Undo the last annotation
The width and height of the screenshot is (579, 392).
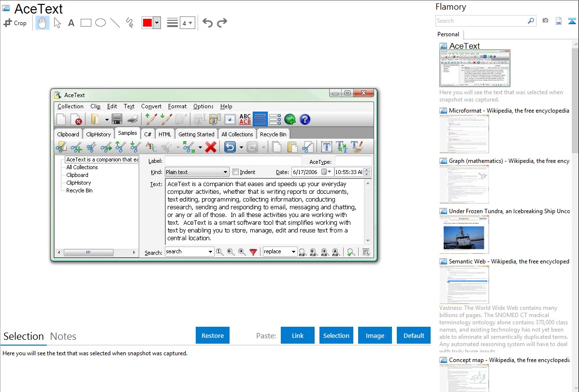coord(207,23)
